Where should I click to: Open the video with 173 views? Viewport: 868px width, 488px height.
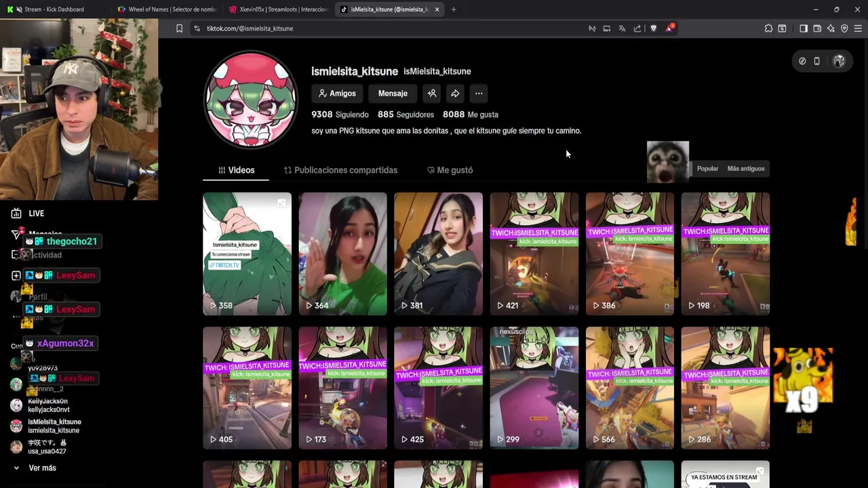click(342, 388)
